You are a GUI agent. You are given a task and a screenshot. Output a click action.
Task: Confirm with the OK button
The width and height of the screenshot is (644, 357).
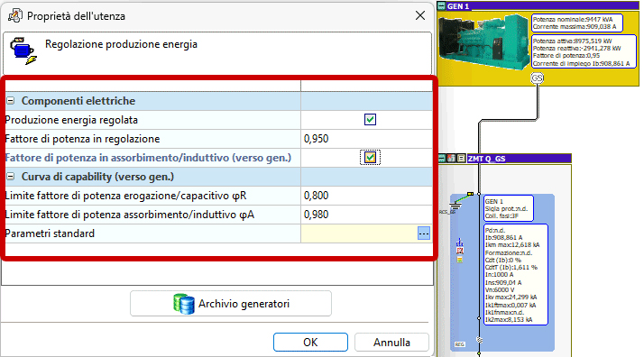310,343
